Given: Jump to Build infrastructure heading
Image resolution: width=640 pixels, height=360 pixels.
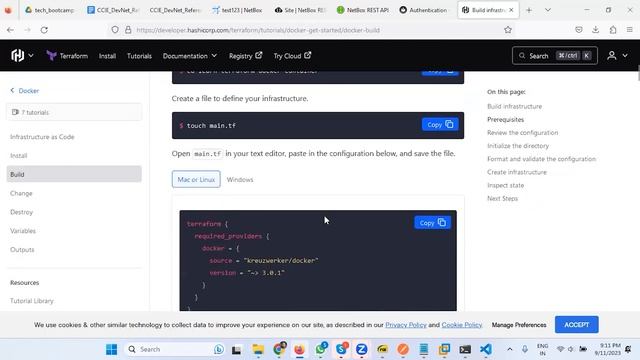Looking at the screenshot, I should pos(514,106).
